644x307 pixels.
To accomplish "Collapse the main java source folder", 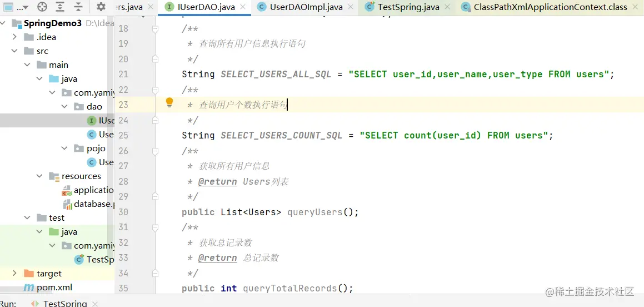I will tap(39, 79).
